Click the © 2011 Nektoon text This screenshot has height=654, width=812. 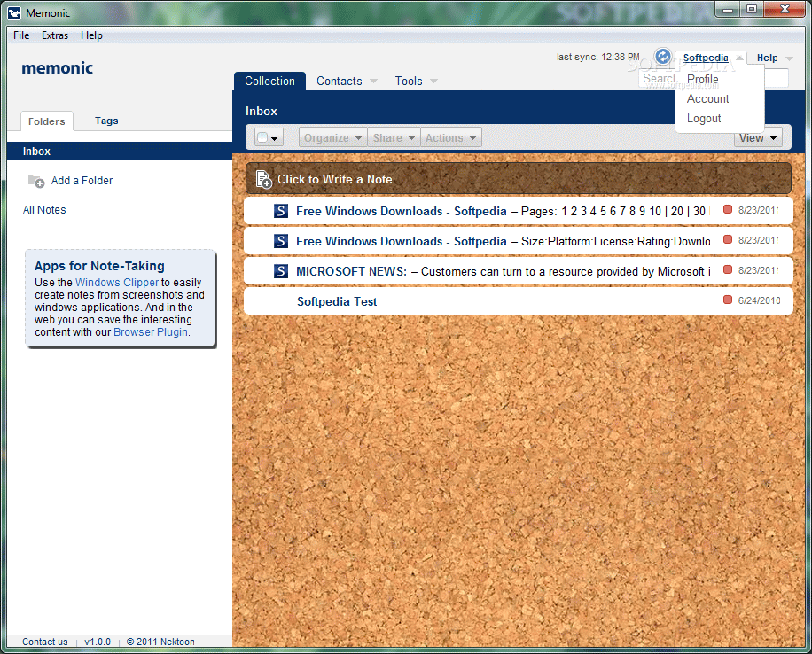[x=160, y=642]
